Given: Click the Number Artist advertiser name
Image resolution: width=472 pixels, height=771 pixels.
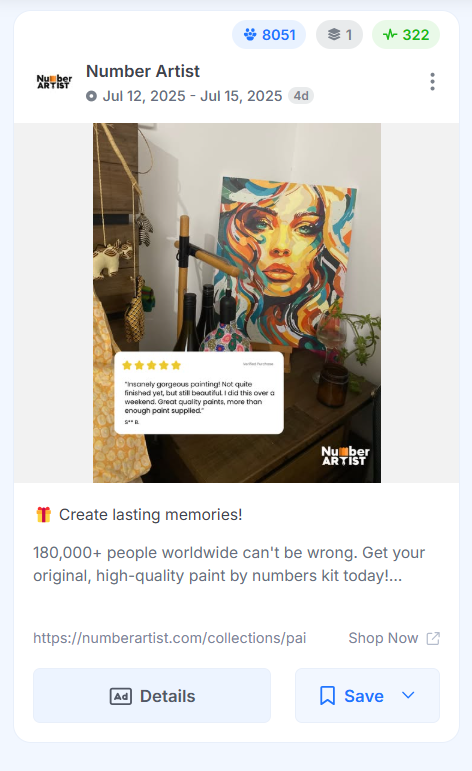Looking at the screenshot, I should pyautogui.click(x=143, y=71).
